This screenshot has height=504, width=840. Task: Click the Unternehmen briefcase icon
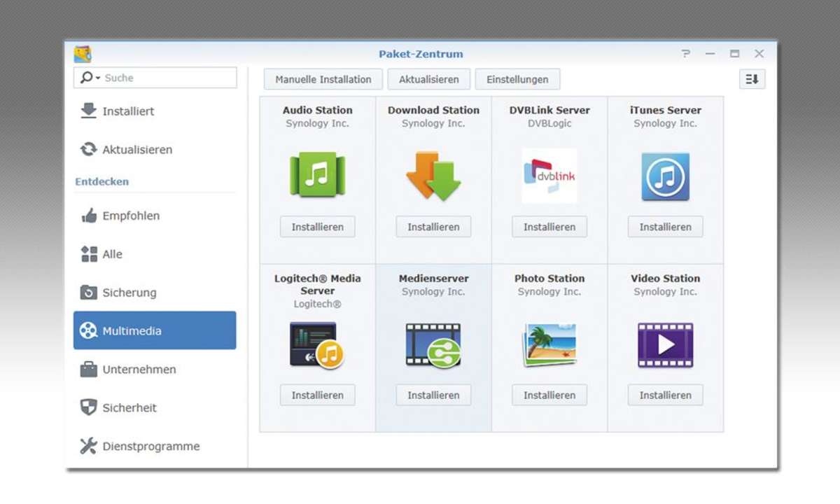pyautogui.click(x=89, y=369)
